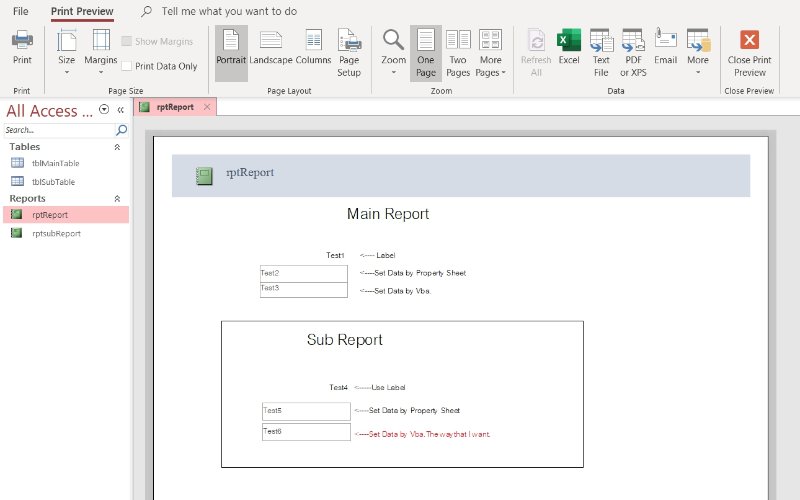Screen dimensions: 800x500
Task: Open the File menu
Action: 20,11
